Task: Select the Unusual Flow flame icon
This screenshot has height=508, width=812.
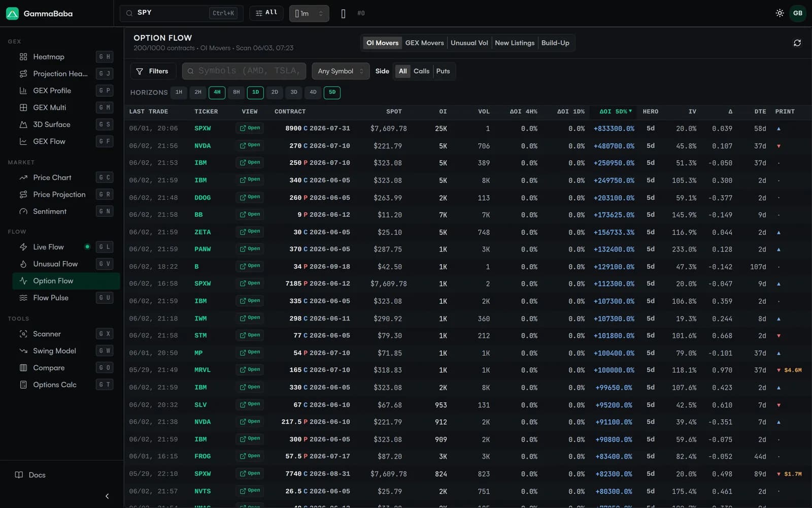Action: point(23,264)
